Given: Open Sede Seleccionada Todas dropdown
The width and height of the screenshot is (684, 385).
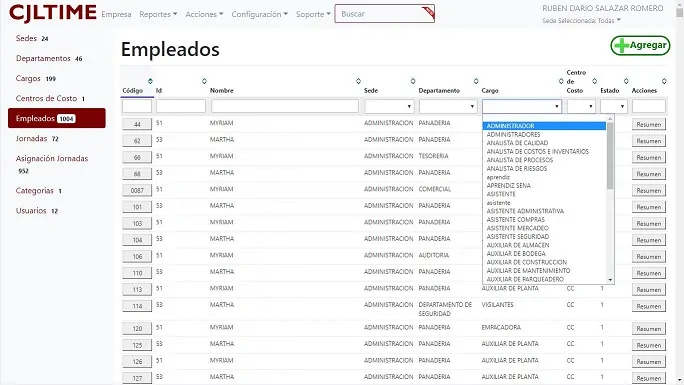Looking at the screenshot, I should click(581, 20).
